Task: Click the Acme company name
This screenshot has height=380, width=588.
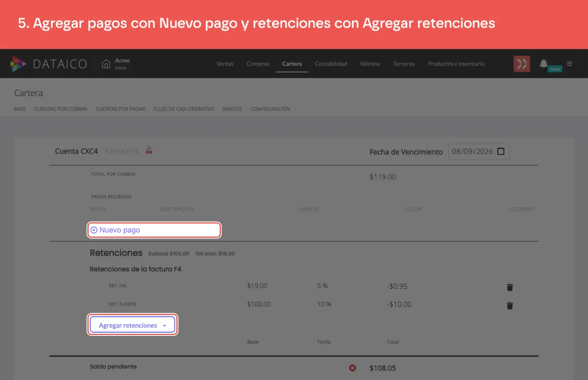Action: (122, 60)
